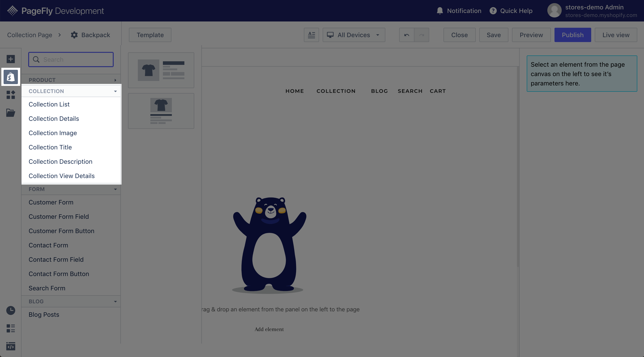Click the Publish button
Image resolution: width=644 pixels, height=357 pixels.
(x=572, y=35)
